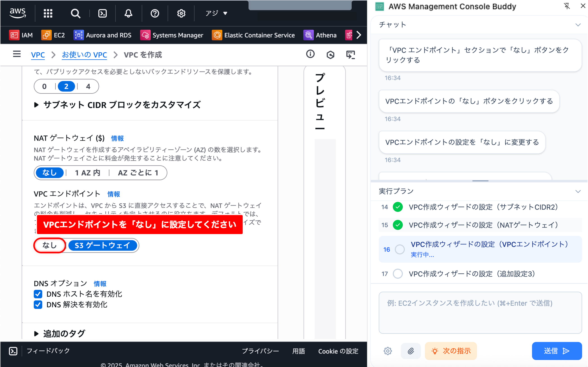Click お使いの VPC breadcrumb link
The height and width of the screenshot is (367, 588).
click(x=84, y=55)
